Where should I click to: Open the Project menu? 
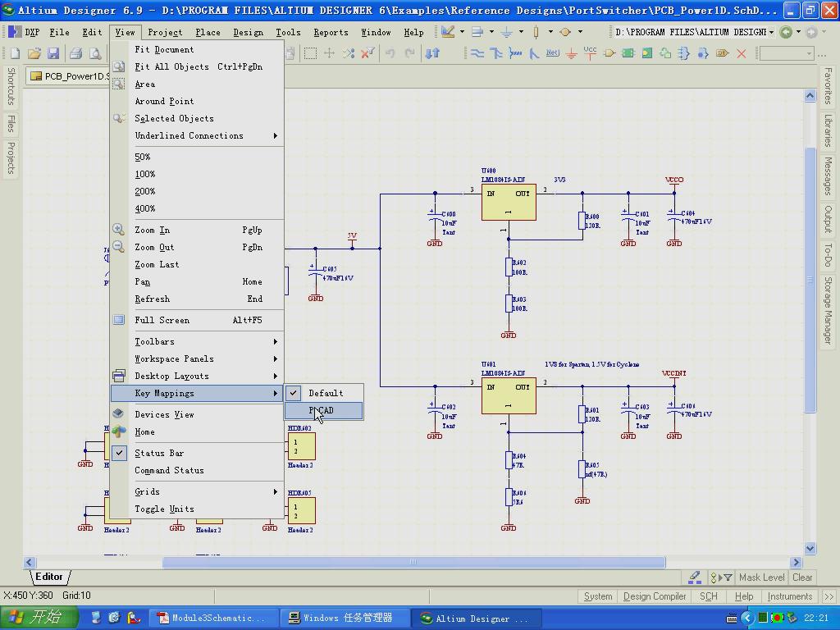coord(165,32)
